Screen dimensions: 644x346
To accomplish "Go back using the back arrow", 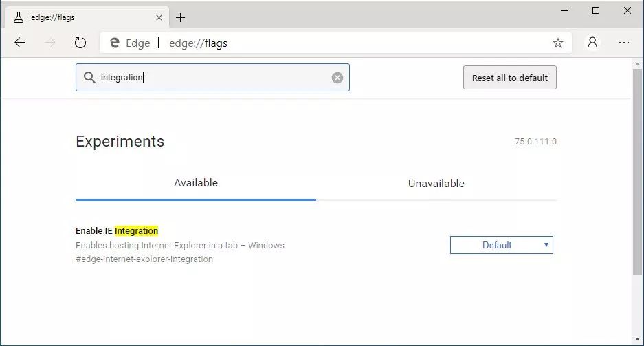I will pyautogui.click(x=20, y=43).
